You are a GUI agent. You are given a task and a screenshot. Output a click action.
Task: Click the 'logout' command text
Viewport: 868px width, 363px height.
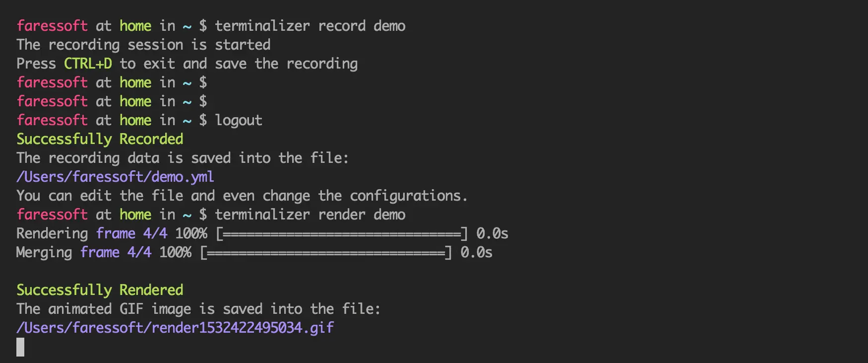pyautogui.click(x=239, y=121)
